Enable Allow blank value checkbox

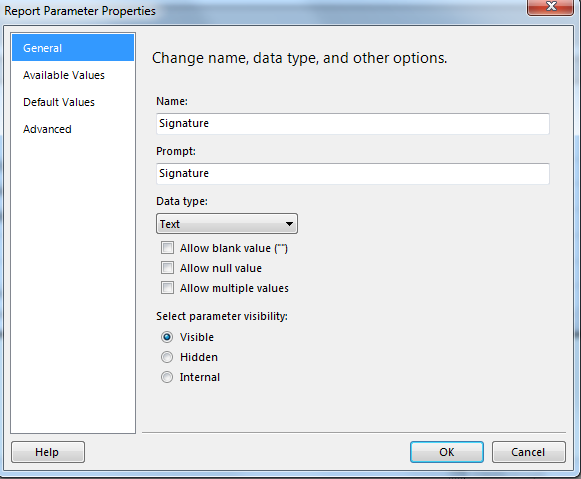click(167, 247)
